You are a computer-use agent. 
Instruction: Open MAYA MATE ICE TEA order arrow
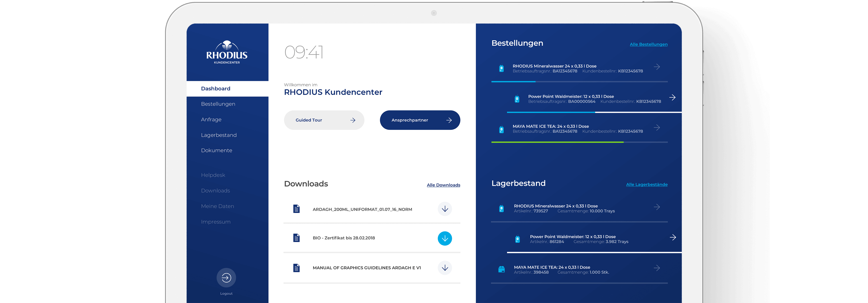[x=657, y=127]
